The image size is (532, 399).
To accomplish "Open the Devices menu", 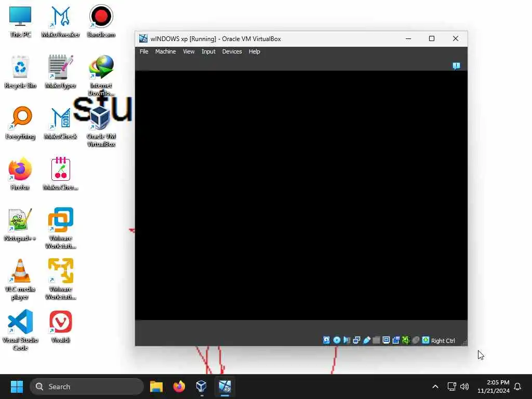I will pyautogui.click(x=232, y=51).
